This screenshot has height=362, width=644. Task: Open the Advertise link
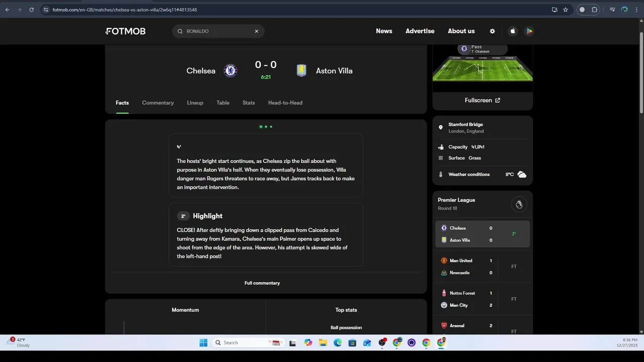point(420,31)
